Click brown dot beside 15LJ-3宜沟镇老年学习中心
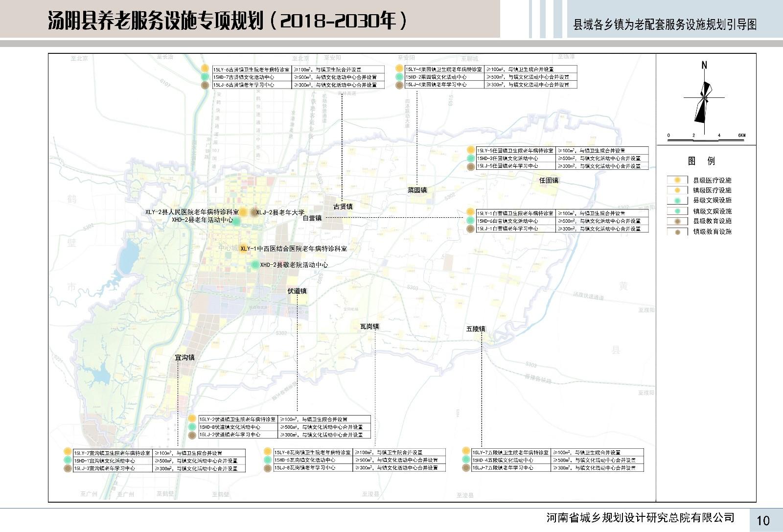The image size is (783, 532). pyautogui.click(x=68, y=468)
